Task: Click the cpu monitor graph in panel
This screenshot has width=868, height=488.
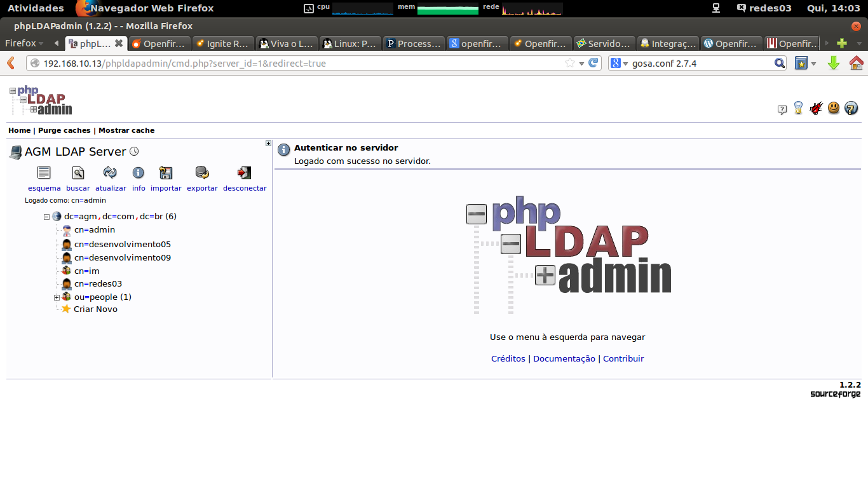Action: coord(362,9)
